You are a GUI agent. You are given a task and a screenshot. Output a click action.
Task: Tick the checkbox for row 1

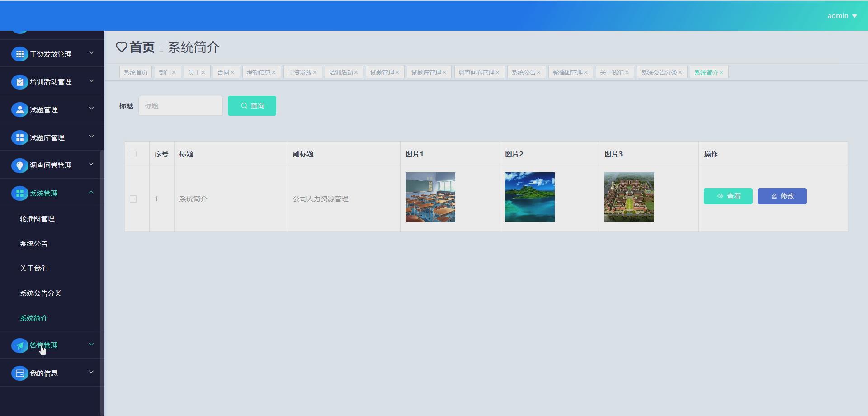(133, 199)
